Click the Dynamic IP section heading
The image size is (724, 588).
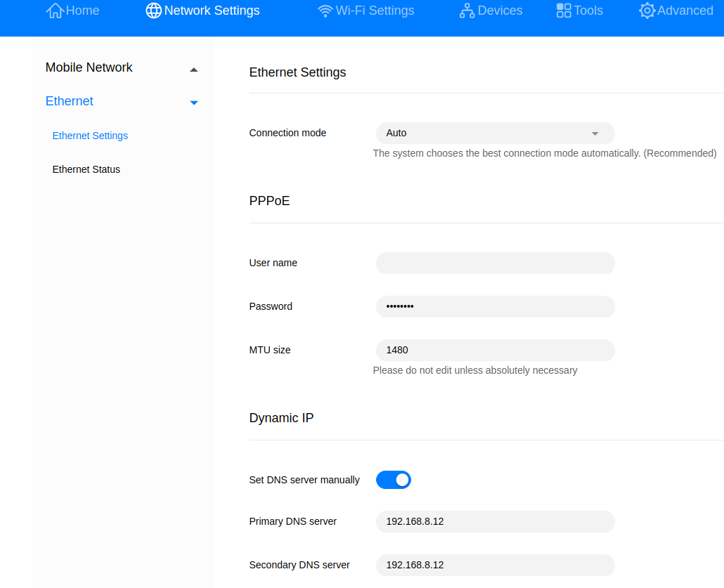tap(281, 418)
